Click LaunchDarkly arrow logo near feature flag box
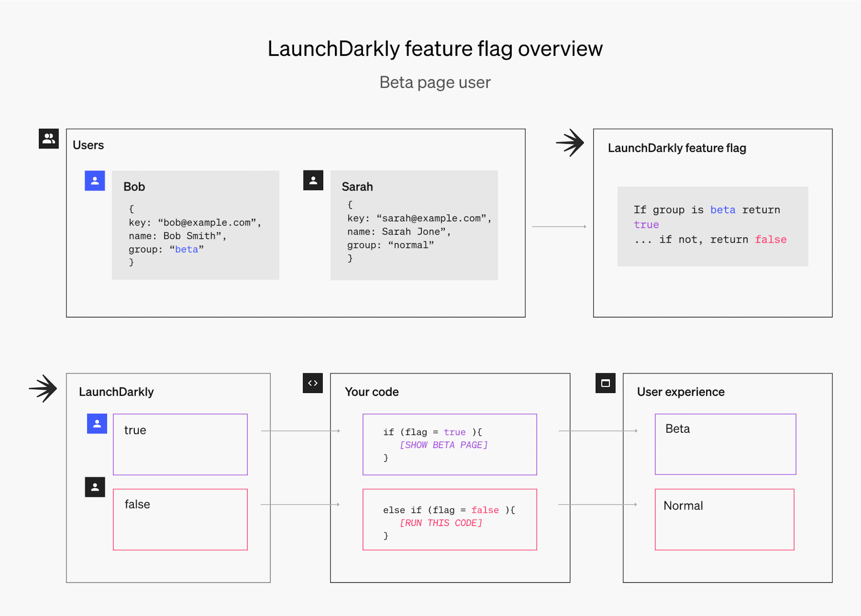The image size is (861, 616). click(x=570, y=143)
